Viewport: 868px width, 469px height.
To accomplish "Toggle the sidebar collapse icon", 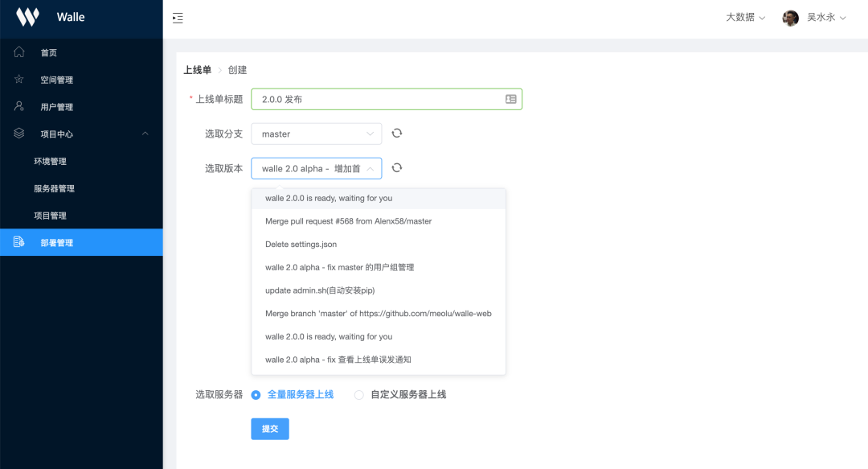I will [178, 18].
